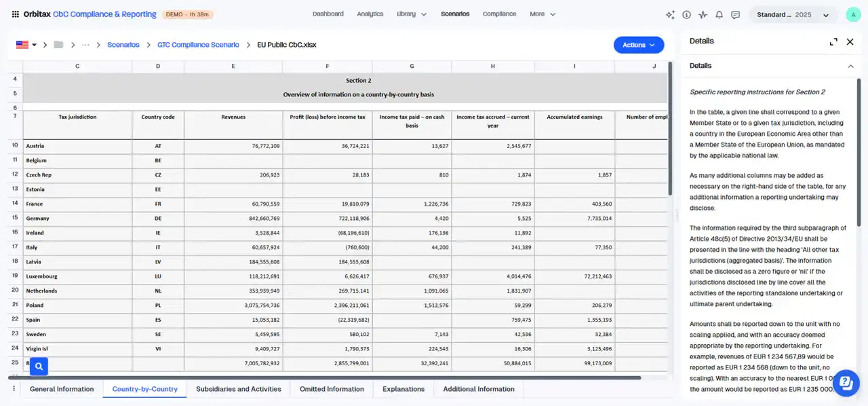Click the Netherlands jurisdiction cell
Image resolution: width=868 pixels, height=406 pixels.
[x=77, y=291]
